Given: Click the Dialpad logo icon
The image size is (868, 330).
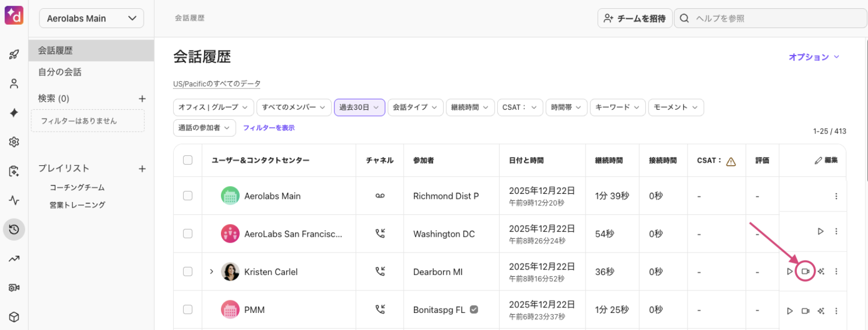Looking at the screenshot, I should tap(14, 15).
